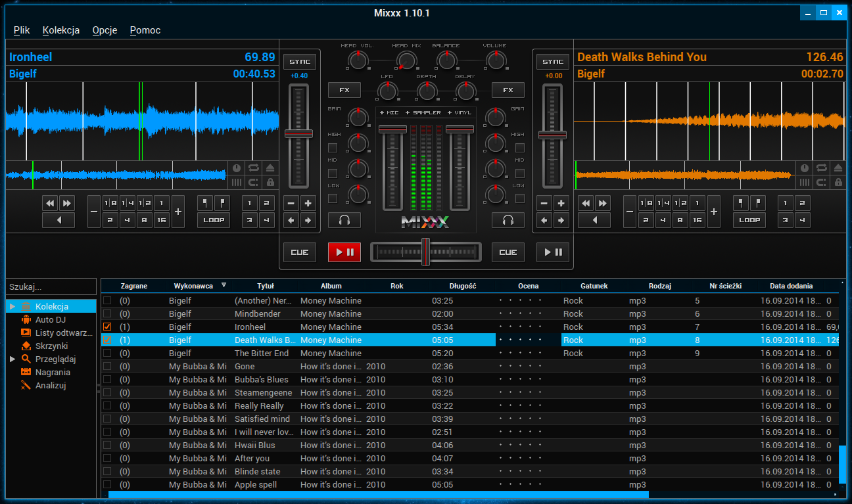
Task: Sort by the Gatunek column header
Action: coord(594,286)
